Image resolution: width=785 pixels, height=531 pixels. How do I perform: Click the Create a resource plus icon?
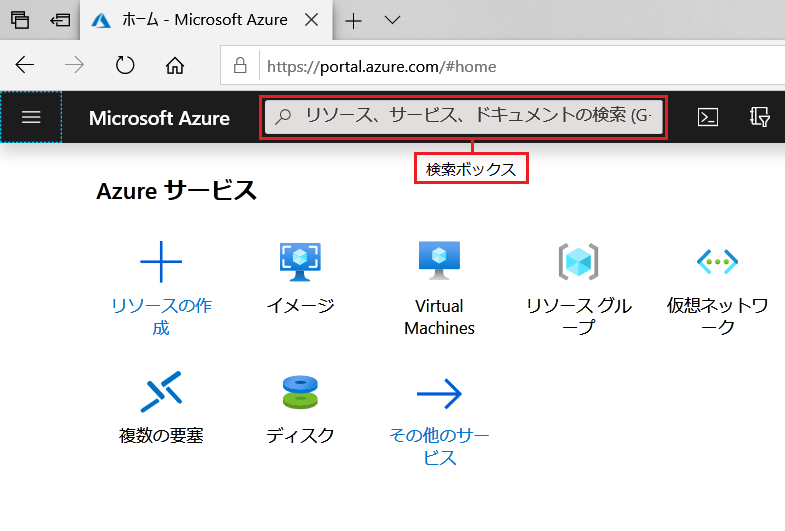click(161, 262)
